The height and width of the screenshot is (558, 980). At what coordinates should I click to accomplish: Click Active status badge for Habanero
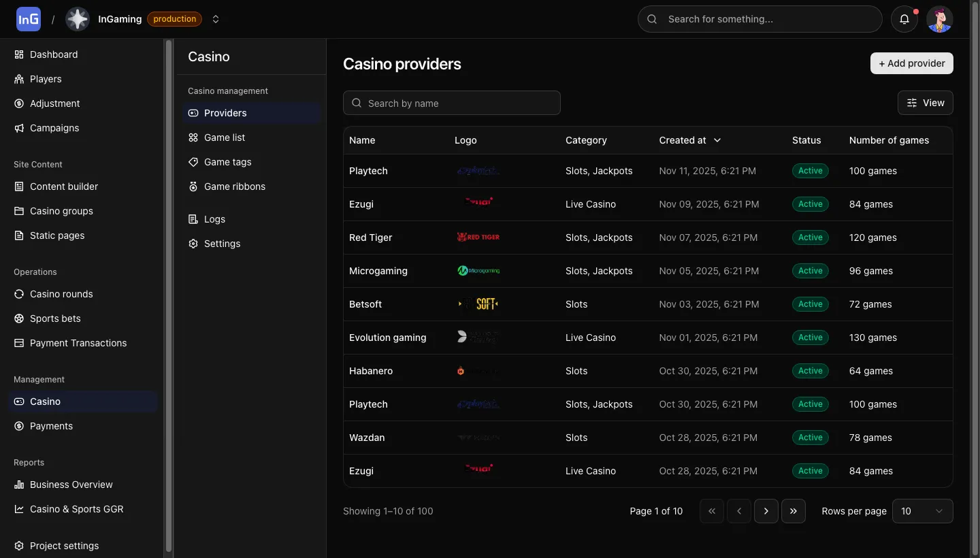click(x=810, y=371)
